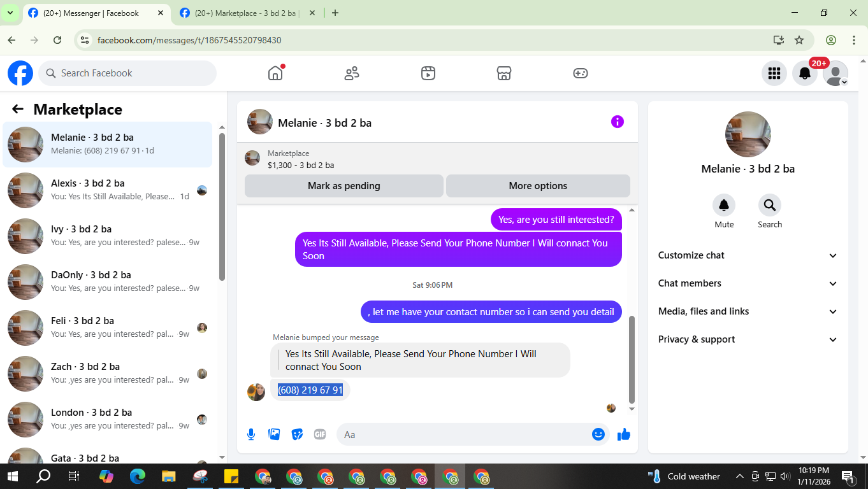Viewport: 868px width, 489px height.
Task: Open the Ivy conversation
Action: (x=107, y=236)
